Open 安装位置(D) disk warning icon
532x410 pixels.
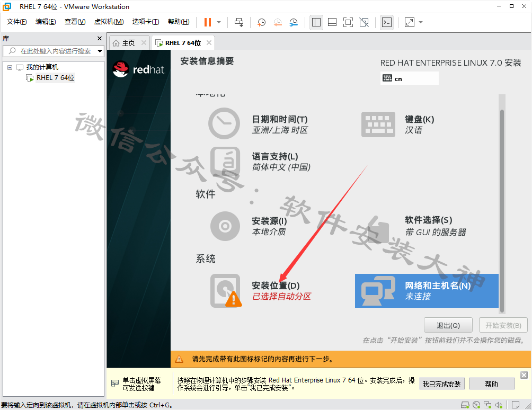(225, 291)
